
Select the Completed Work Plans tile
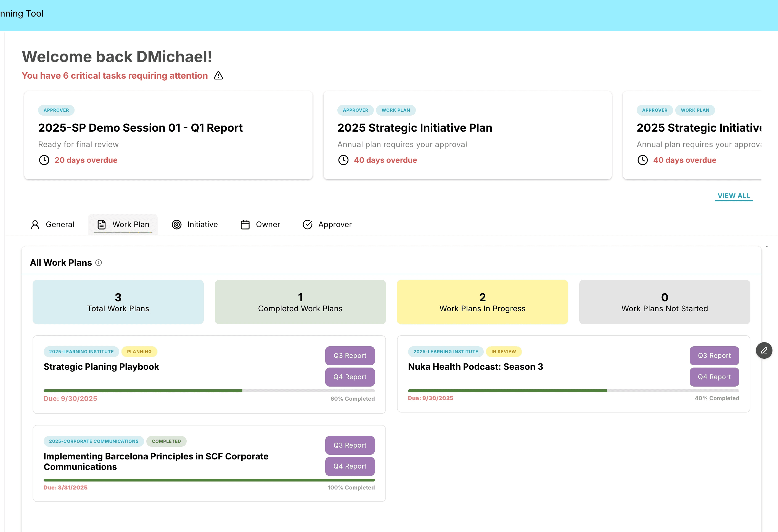(300, 302)
